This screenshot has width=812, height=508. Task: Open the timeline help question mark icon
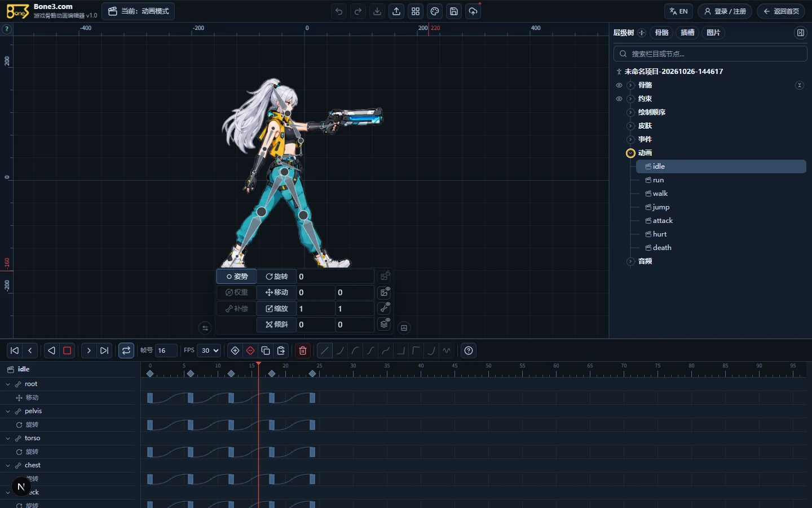click(x=469, y=351)
